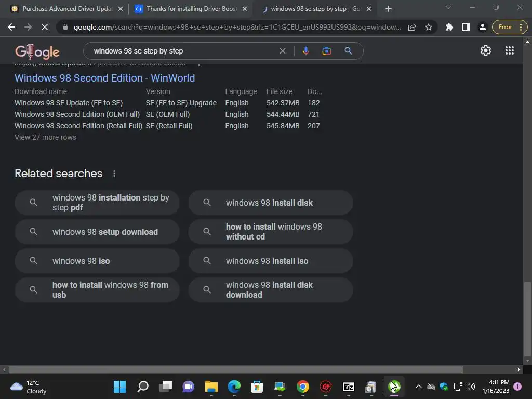Search how to install windows 98 without cd
Viewport: 532px width, 399px height.
click(271, 232)
